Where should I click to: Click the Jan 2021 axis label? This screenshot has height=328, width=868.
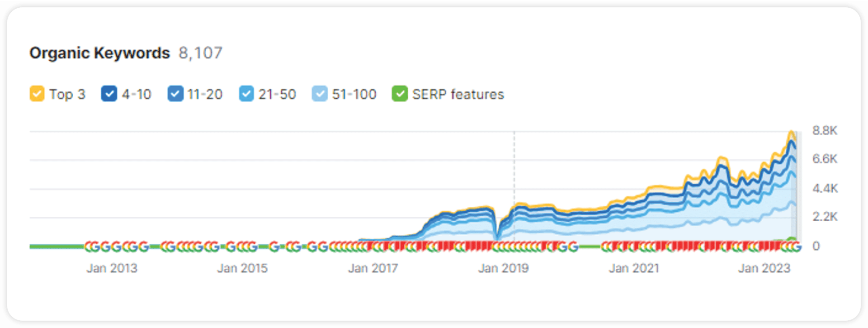(634, 268)
